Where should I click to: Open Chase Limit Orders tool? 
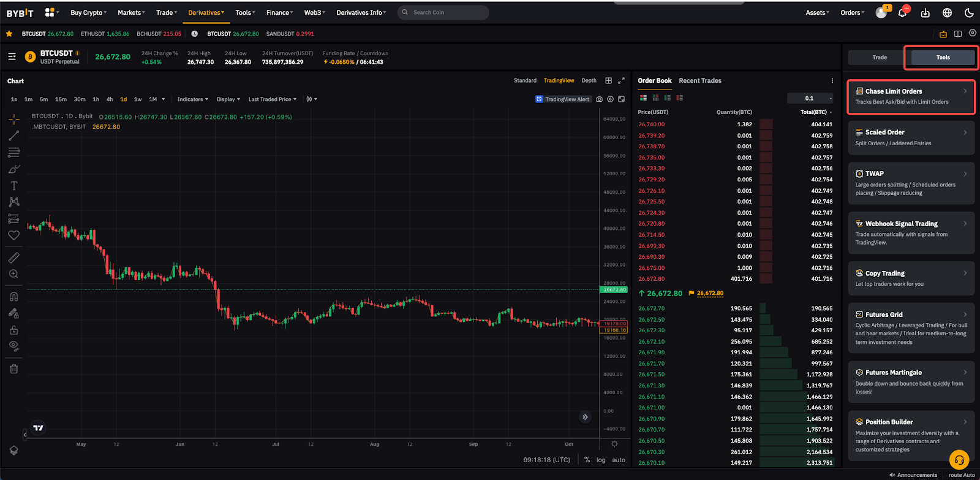pyautogui.click(x=911, y=97)
